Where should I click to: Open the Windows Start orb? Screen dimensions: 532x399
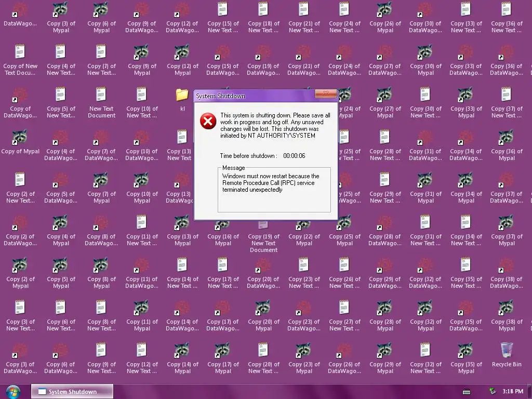[x=13, y=392]
